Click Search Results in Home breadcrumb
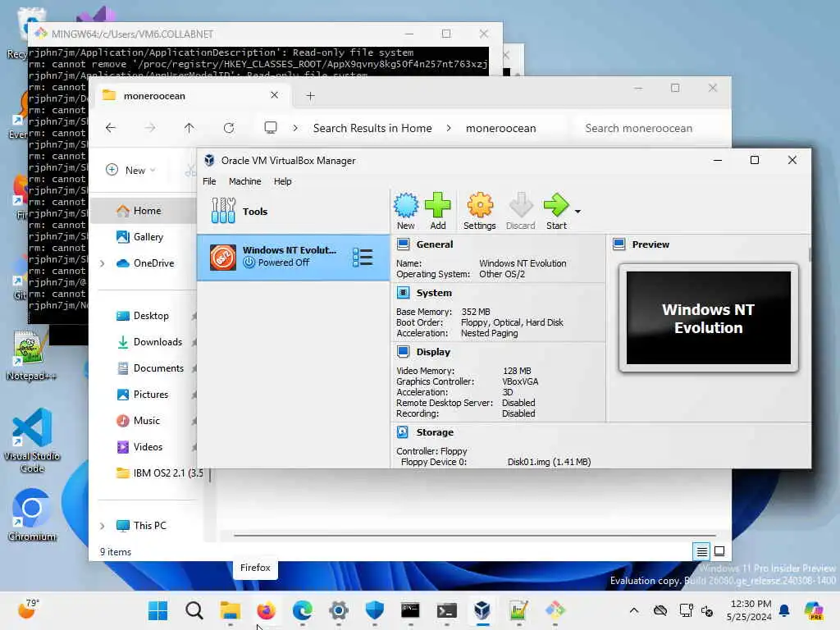 click(x=372, y=128)
